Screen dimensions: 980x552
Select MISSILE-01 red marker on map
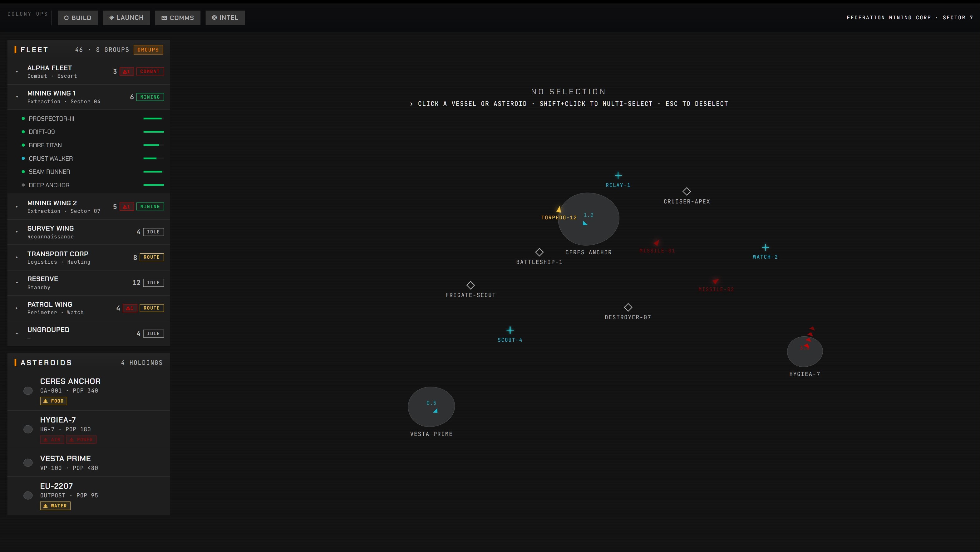(657, 243)
